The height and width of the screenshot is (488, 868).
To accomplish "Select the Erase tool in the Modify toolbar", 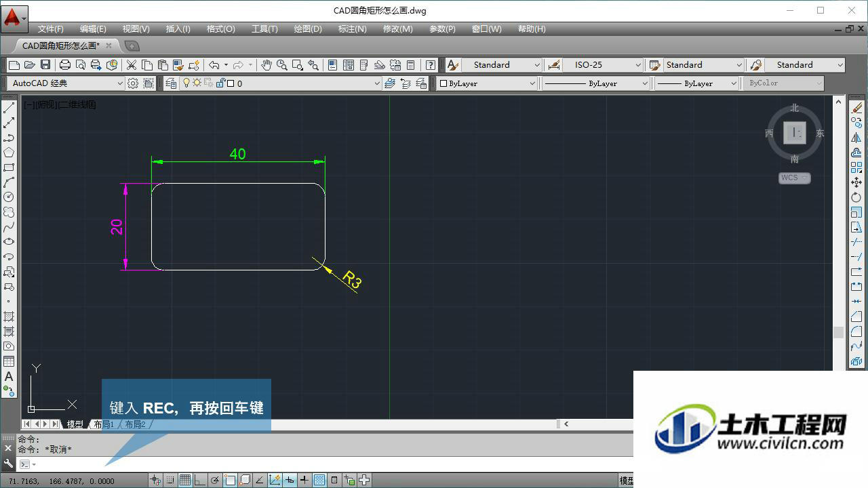I will (x=856, y=108).
